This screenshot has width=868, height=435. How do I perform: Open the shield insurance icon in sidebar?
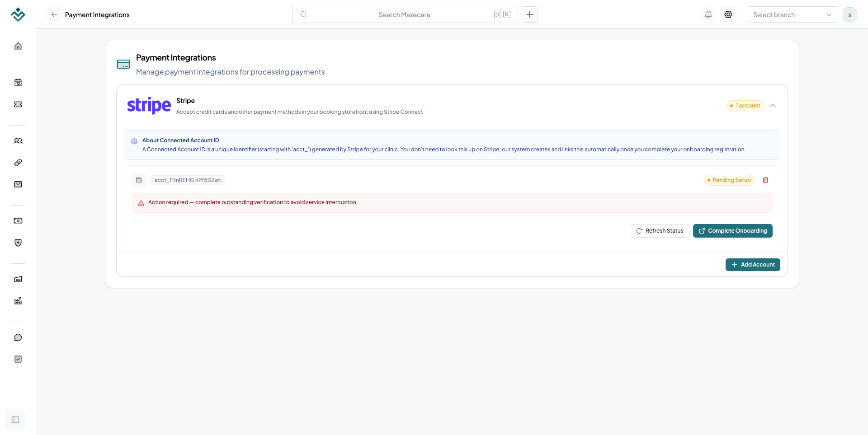tap(18, 243)
